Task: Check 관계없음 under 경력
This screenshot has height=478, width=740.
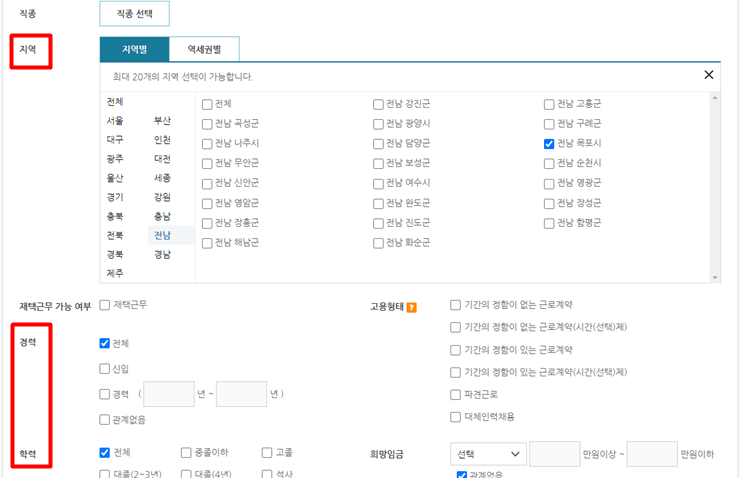Action: tap(104, 419)
